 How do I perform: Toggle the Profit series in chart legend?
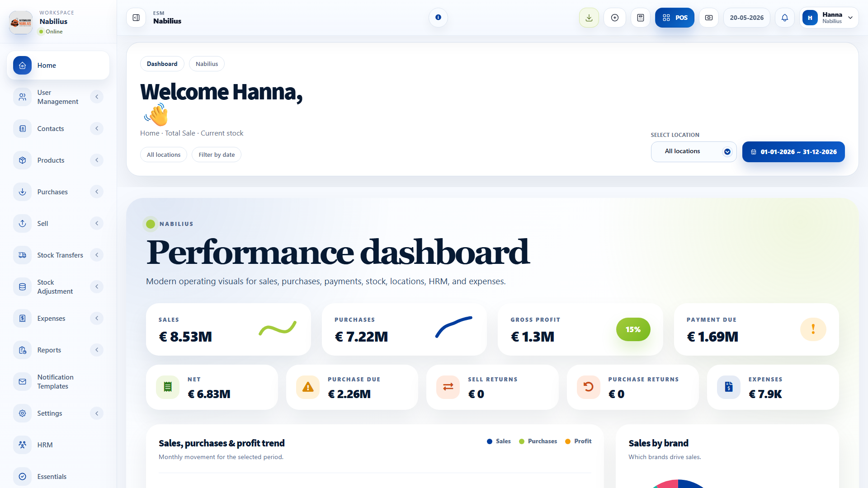point(578,441)
